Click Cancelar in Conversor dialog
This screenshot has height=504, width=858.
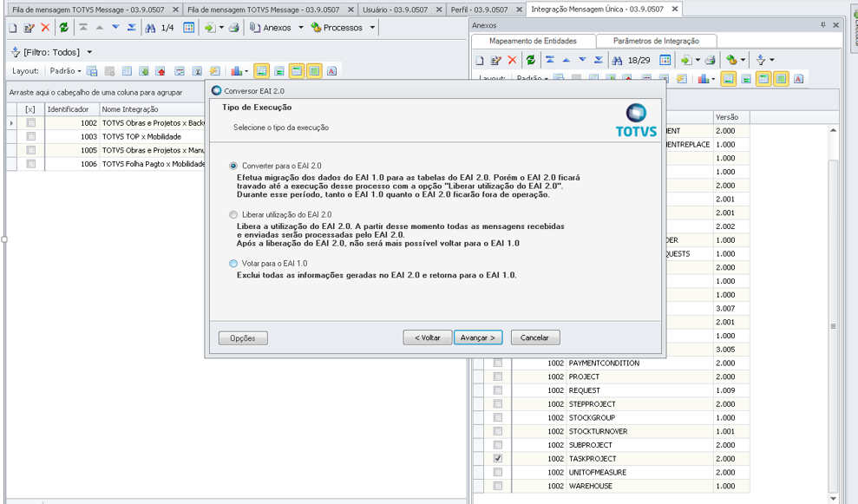[x=534, y=337]
